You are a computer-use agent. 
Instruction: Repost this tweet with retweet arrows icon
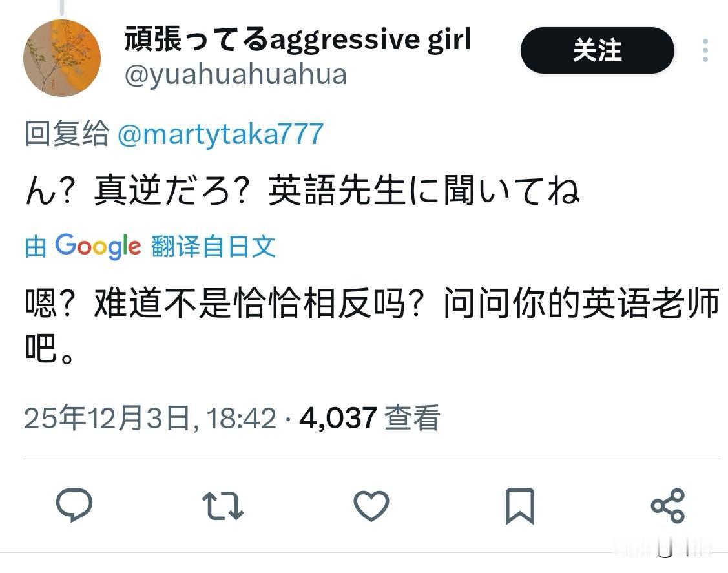click(223, 505)
